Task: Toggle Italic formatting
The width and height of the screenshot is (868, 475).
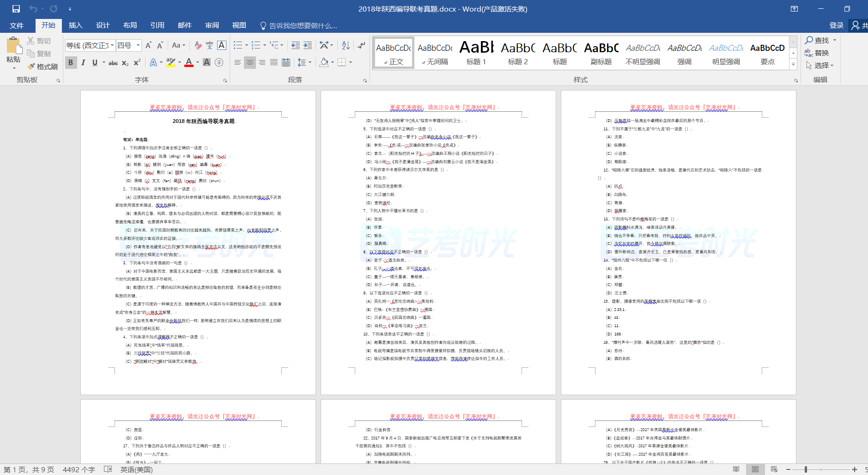Action: point(83,63)
